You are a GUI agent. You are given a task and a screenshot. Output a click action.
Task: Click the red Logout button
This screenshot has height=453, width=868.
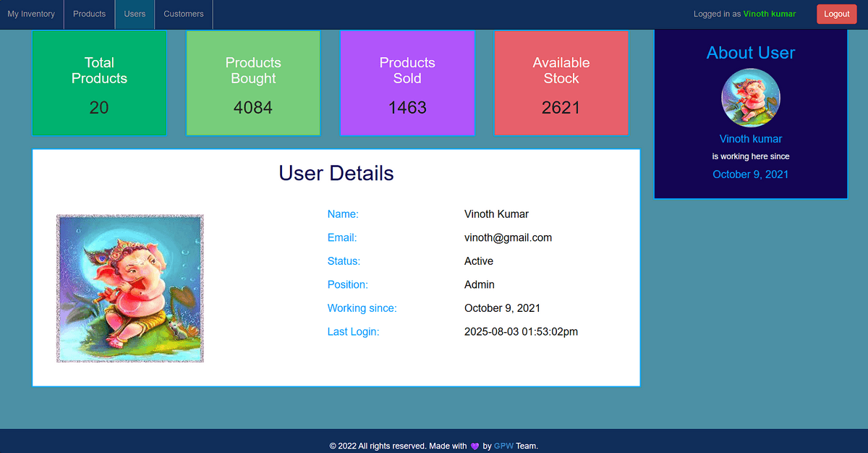pos(836,14)
